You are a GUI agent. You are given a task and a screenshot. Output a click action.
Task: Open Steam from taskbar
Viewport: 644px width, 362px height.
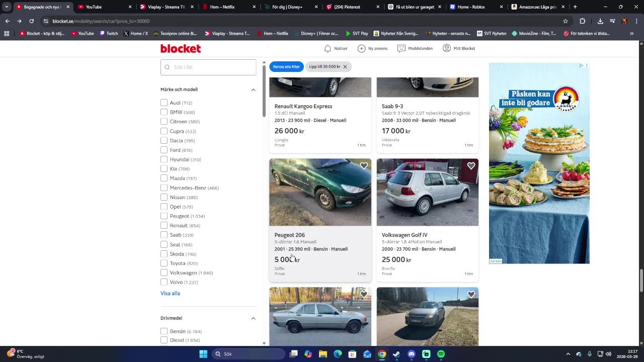[396, 354]
